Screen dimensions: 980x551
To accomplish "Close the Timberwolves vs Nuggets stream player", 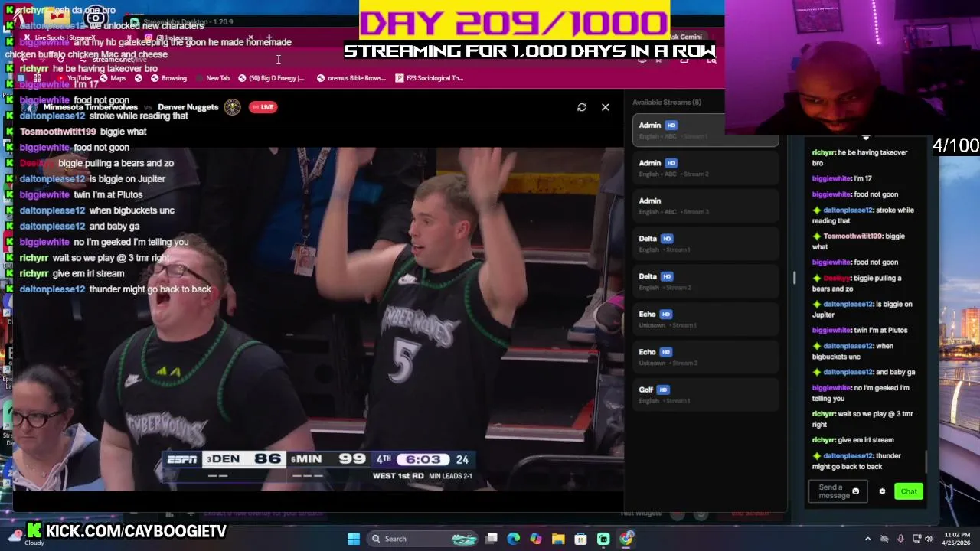I will (x=606, y=107).
